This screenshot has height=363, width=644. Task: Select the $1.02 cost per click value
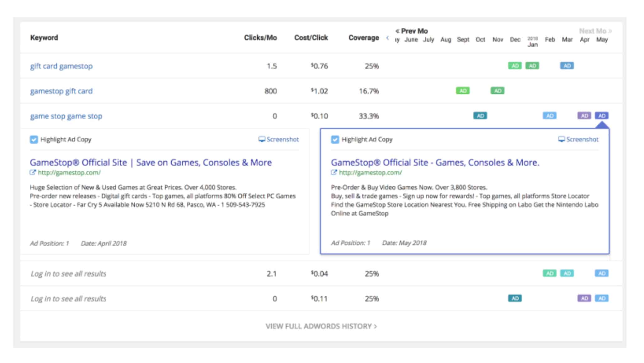tap(320, 91)
